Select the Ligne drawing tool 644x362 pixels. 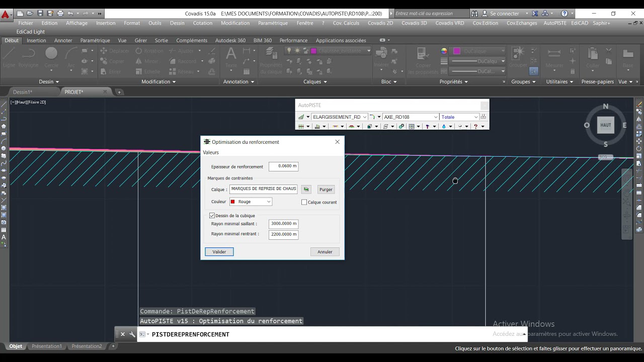9,58
